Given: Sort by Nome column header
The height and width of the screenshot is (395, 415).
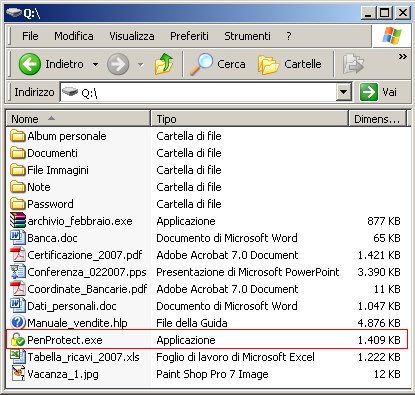Looking at the screenshot, I should [78, 119].
